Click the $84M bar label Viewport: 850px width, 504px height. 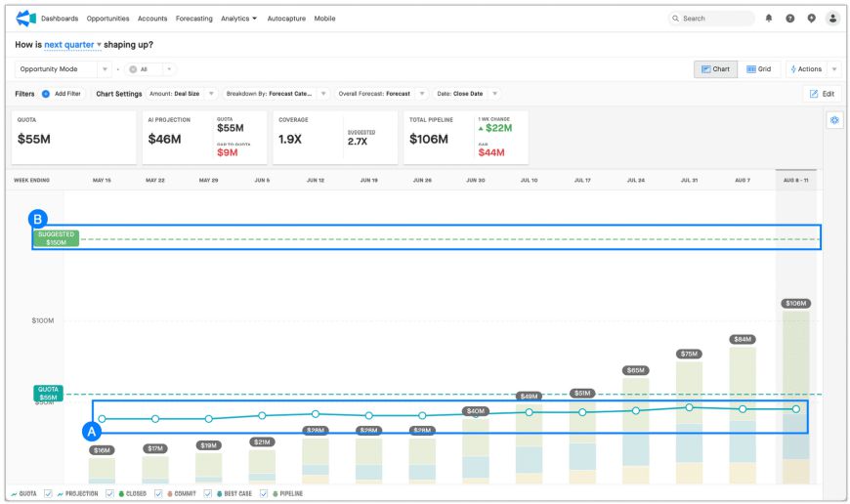pyautogui.click(x=743, y=339)
